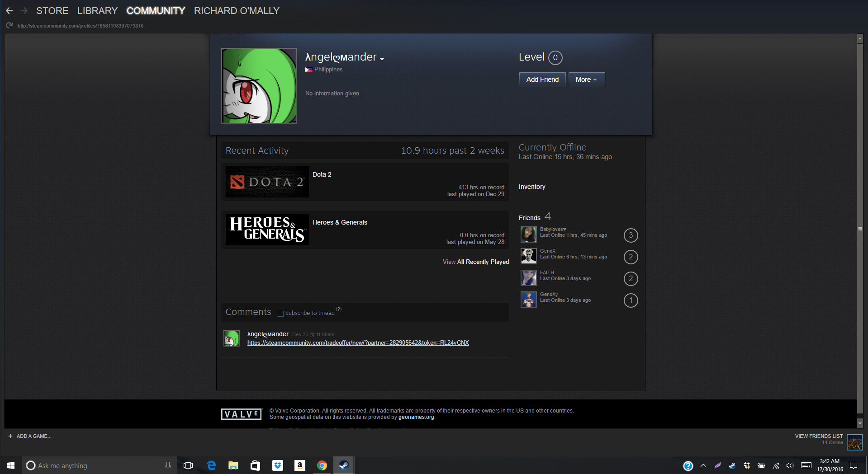The width and height of the screenshot is (868, 474).
Task: Open View All Recently Played link
Action: [476, 262]
